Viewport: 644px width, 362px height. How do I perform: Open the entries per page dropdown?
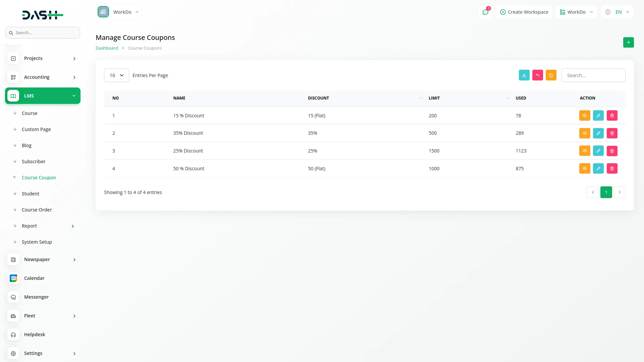pyautogui.click(x=116, y=75)
